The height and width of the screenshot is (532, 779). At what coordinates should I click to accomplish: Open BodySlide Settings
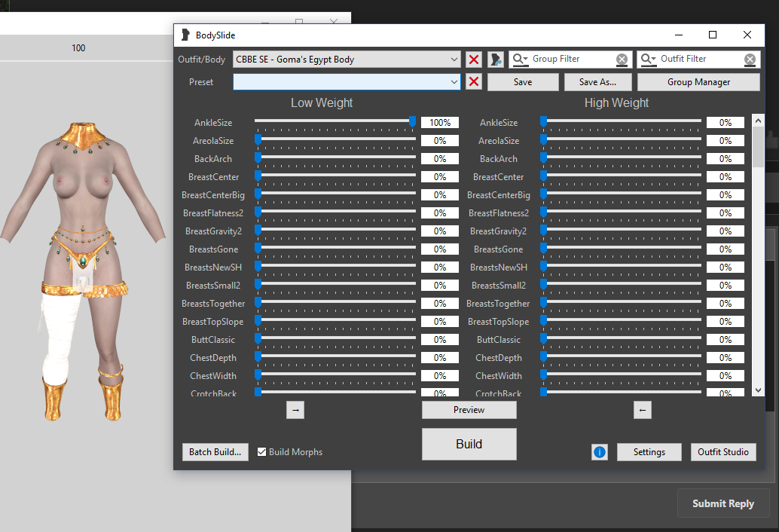[649, 452]
